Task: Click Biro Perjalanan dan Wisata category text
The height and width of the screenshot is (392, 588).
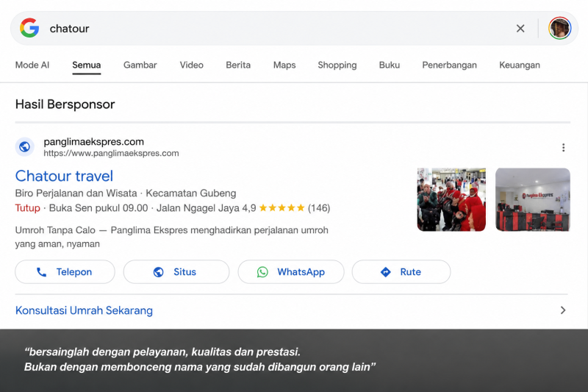Action: [76, 193]
